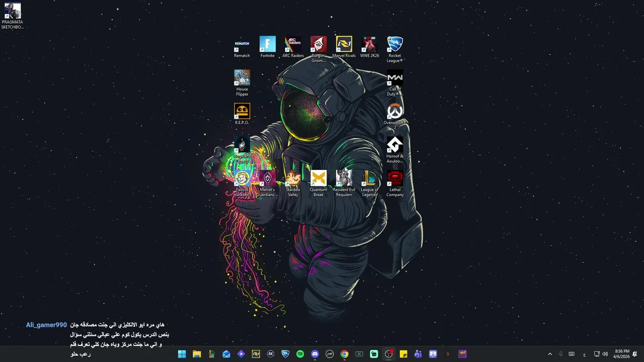Click the Lethal Company desktop icon
The width and height of the screenshot is (644, 362).
click(x=395, y=184)
